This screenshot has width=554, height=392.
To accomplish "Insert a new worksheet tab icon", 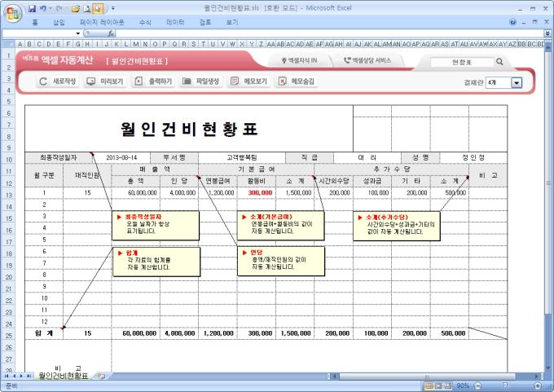I will tap(101, 376).
